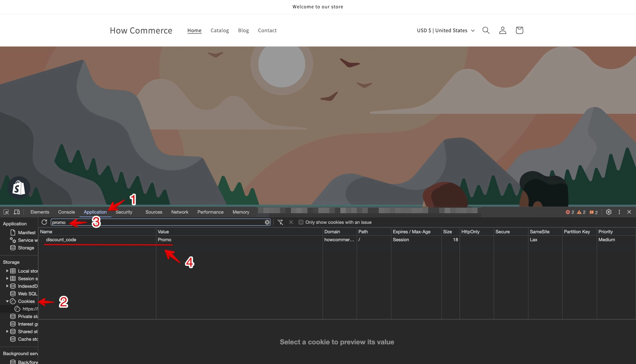Open the account login icon
The height and width of the screenshot is (364, 636).
pyautogui.click(x=502, y=30)
